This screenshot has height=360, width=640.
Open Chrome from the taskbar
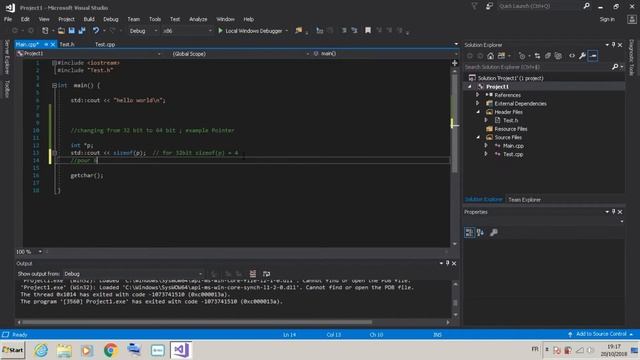click(x=110, y=350)
